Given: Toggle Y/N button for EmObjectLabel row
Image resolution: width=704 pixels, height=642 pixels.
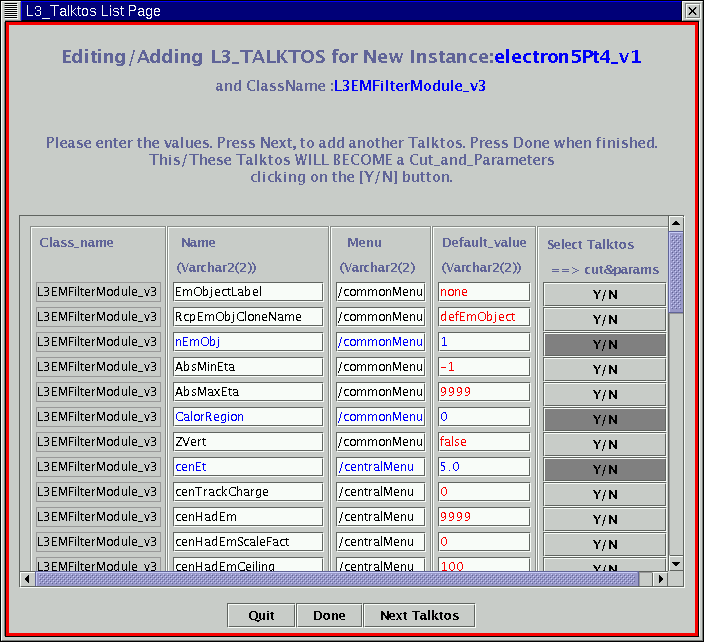Looking at the screenshot, I should pos(604,293).
